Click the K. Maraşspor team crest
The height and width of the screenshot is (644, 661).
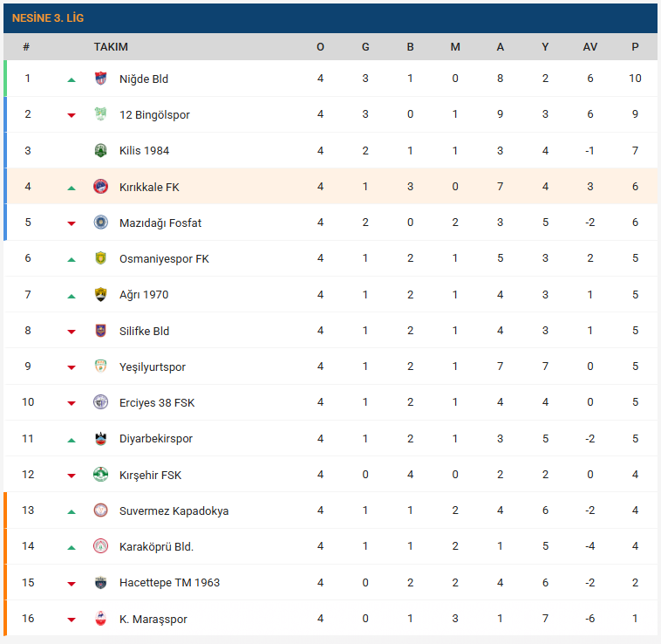(100, 619)
